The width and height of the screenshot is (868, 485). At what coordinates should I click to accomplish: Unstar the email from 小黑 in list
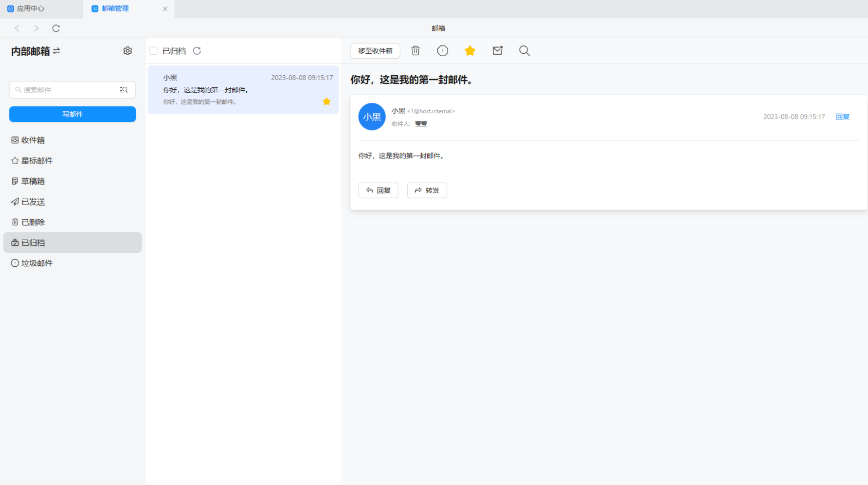tap(326, 102)
